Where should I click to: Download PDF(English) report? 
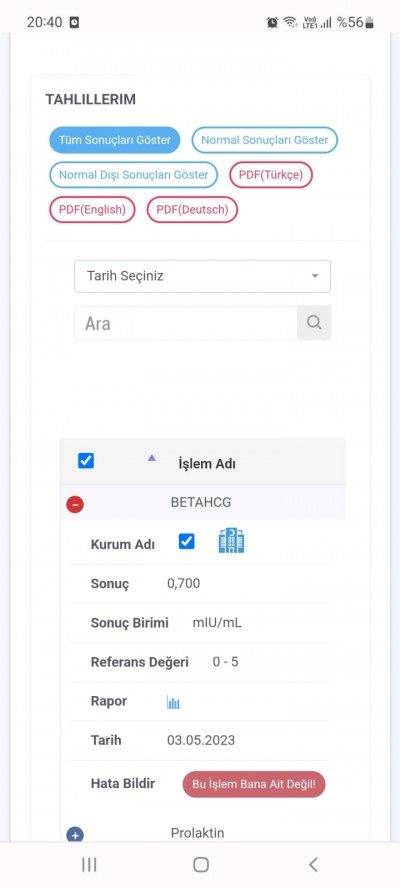[92, 210]
